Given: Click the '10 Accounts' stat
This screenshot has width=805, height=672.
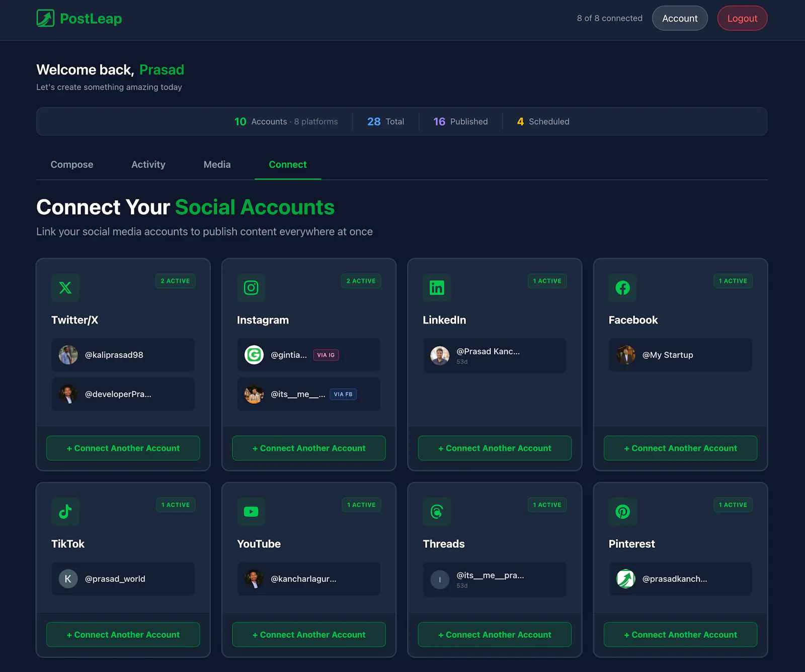Looking at the screenshot, I should pos(286,121).
